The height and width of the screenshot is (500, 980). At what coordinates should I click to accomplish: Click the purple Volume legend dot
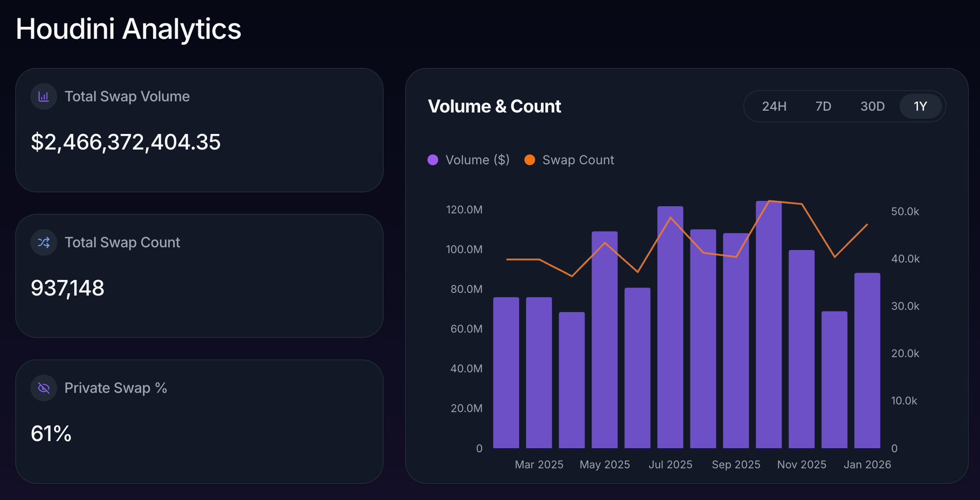click(x=432, y=160)
